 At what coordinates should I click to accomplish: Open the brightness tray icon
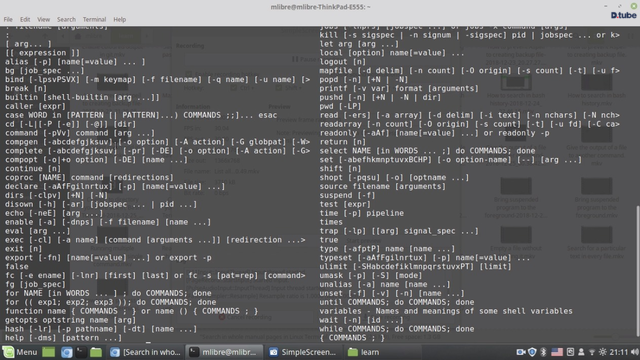coord(602,352)
